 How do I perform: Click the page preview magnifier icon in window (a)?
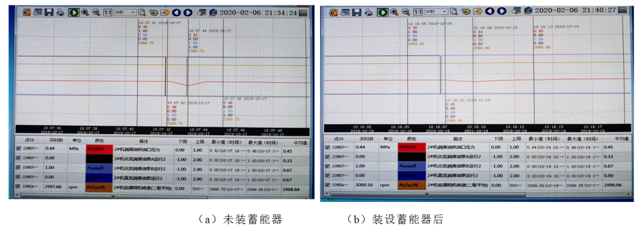pyautogui.click(x=142, y=13)
